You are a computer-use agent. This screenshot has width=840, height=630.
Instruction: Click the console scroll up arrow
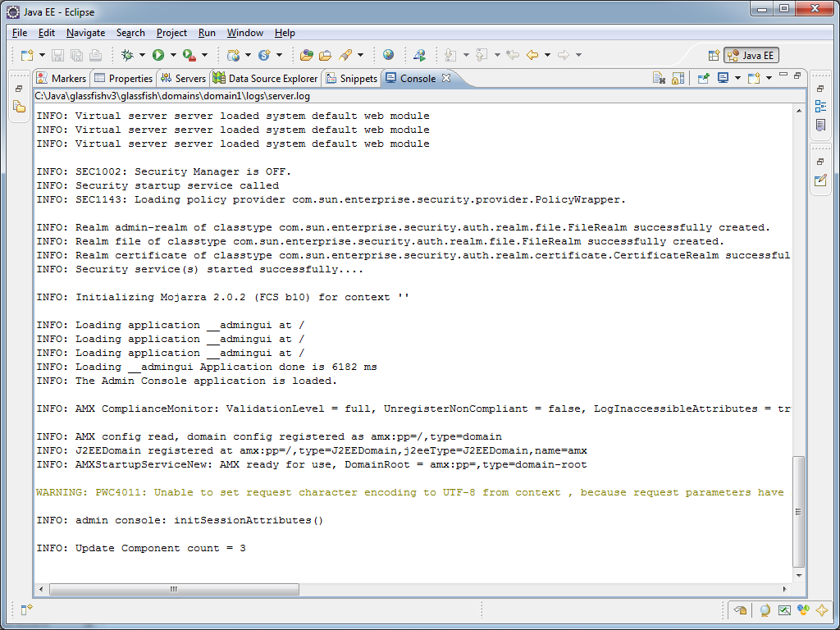tap(799, 111)
